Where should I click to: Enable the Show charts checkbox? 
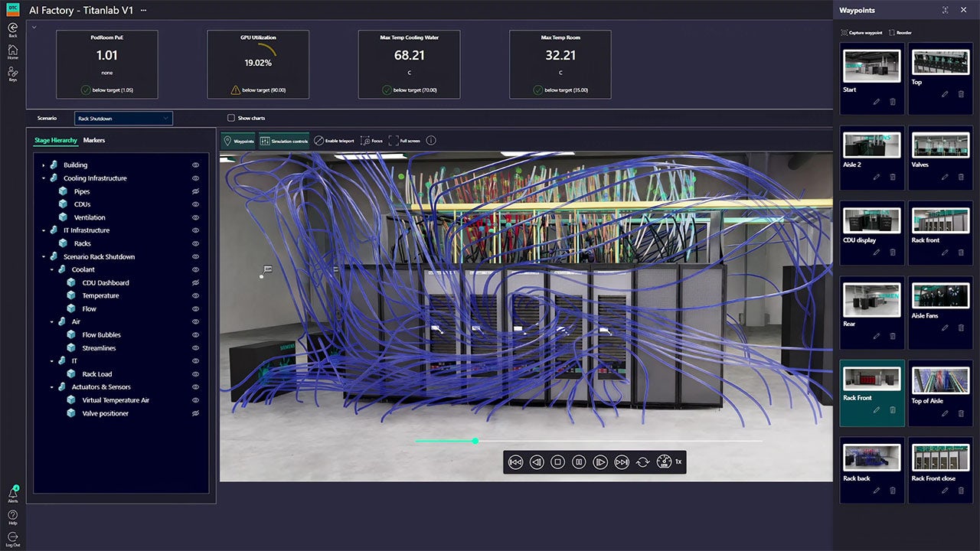(x=230, y=118)
